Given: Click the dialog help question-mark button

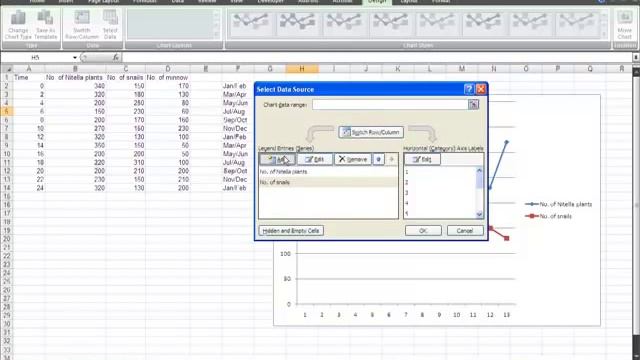Looking at the screenshot, I should point(469,89).
